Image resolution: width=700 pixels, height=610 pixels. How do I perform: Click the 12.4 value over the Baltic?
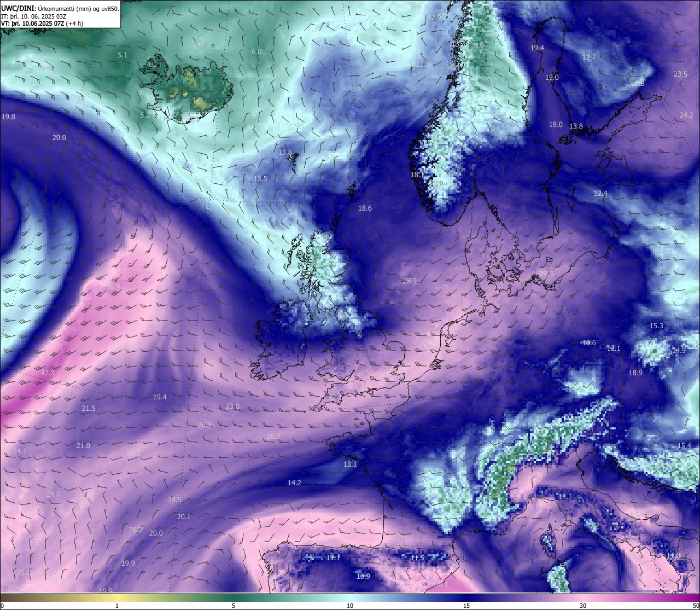click(x=600, y=194)
